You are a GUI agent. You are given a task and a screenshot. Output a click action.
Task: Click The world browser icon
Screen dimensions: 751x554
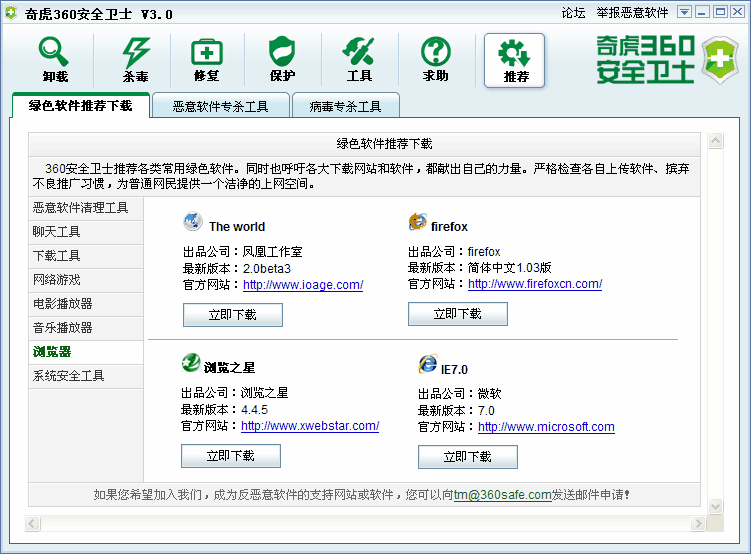pos(193,222)
